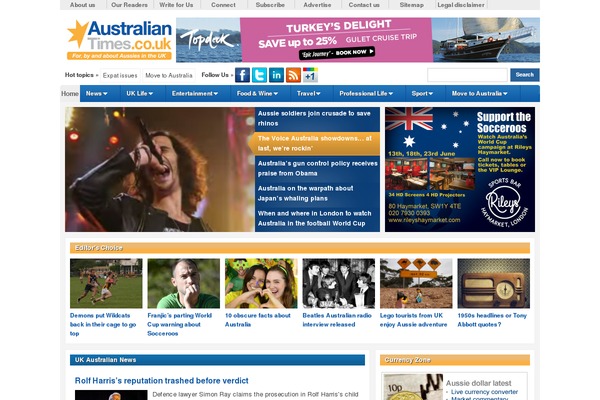
Task: Open the Advertise top menu item
Action: click(317, 5)
